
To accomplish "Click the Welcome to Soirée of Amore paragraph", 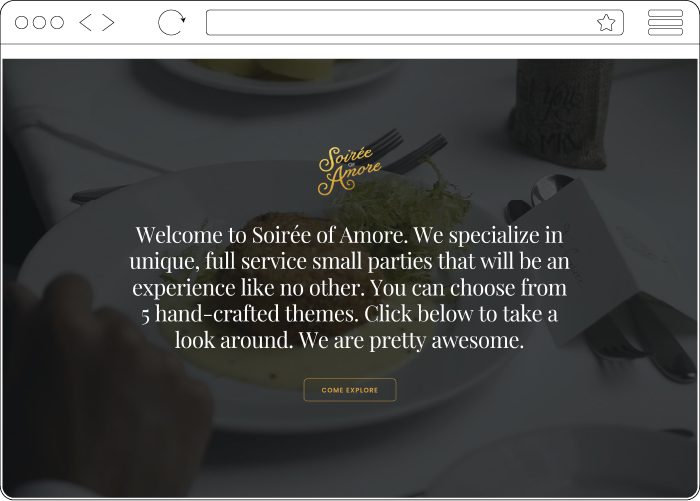I will tap(350, 288).
